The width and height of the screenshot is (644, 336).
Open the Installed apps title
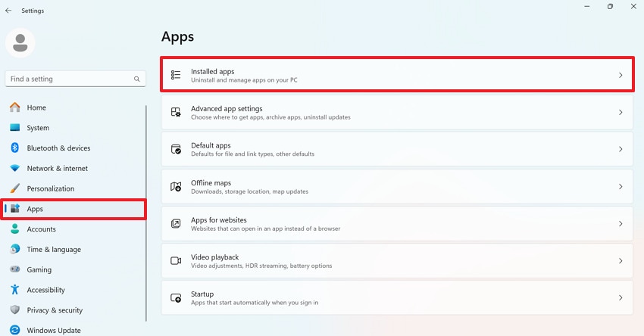(212, 71)
